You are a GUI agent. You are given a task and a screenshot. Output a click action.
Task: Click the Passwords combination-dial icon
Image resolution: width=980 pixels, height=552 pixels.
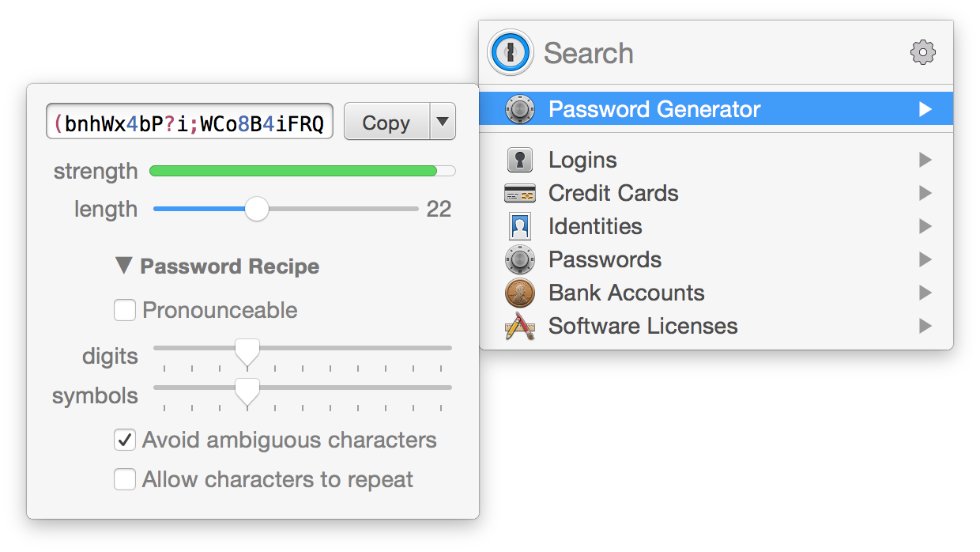[x=519, y=259]
